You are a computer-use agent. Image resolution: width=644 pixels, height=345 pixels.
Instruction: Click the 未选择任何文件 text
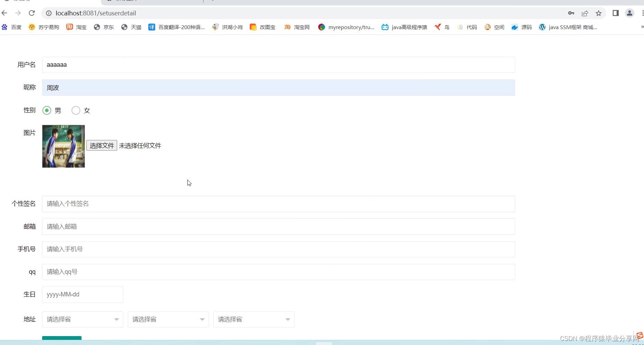(140, 145)
